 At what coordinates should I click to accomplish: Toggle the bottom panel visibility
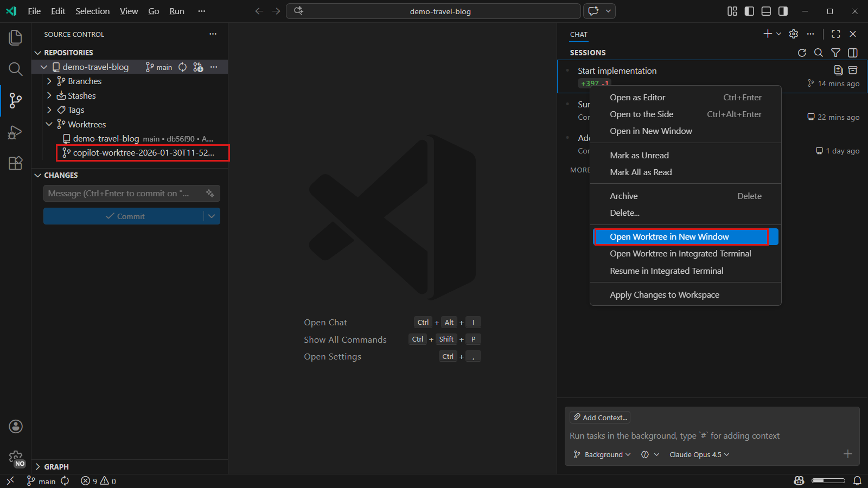tap(765, 11)
